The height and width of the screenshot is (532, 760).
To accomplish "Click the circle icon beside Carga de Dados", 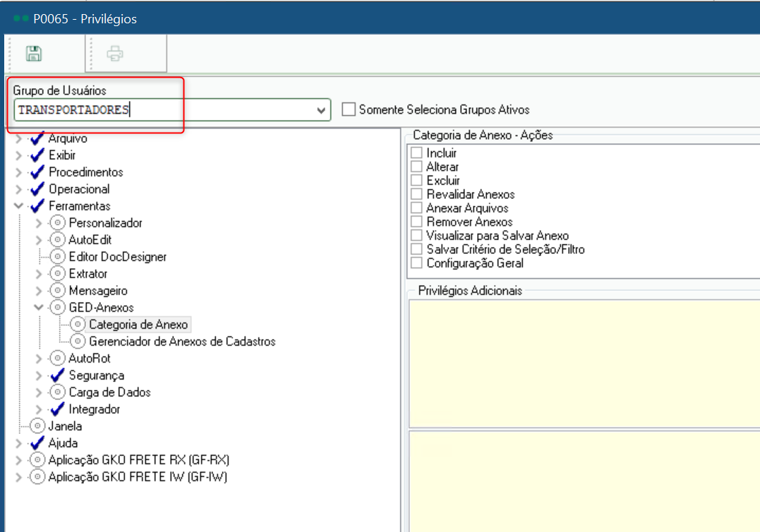I will (x=57, y=392).
